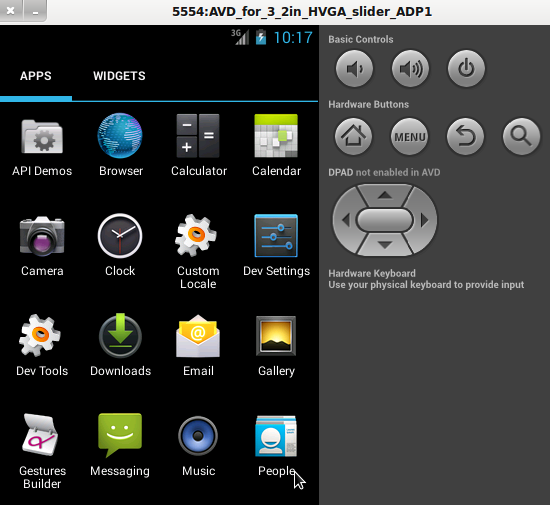This screenshot has height=505, width=550.
Task: Click the DPAD right arrow
Action: click(x=424, y=220)
